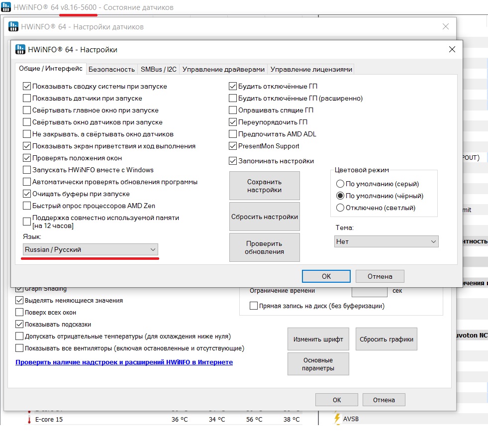Click Основные параметры button
The height and width of the screenshot is (448, 488).
[x=318, y=364]
